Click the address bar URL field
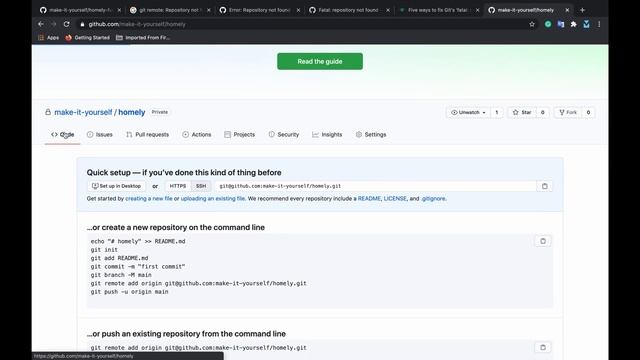Viewport: 640px width, 360px height. [x=302, y=24]
